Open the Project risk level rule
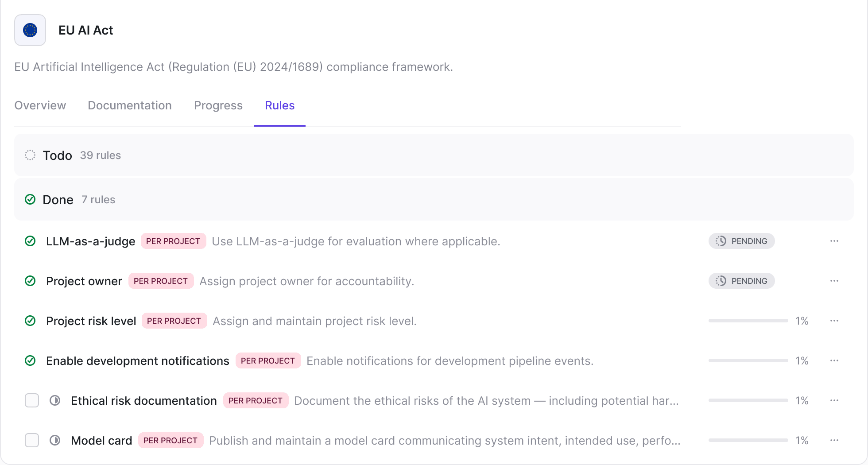This screenshot has width=868, height=465. pos(91,321)
